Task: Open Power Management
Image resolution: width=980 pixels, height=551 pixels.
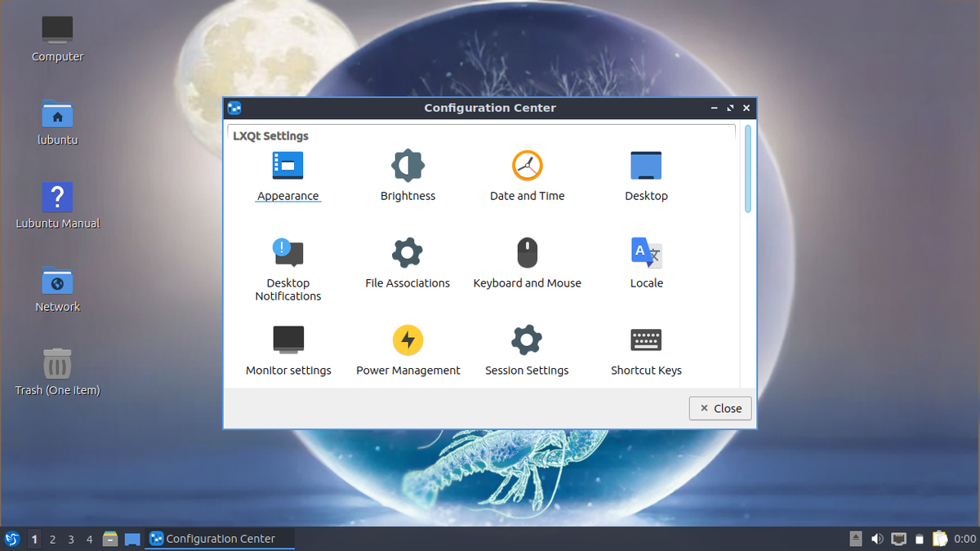Action: point(408,349)
